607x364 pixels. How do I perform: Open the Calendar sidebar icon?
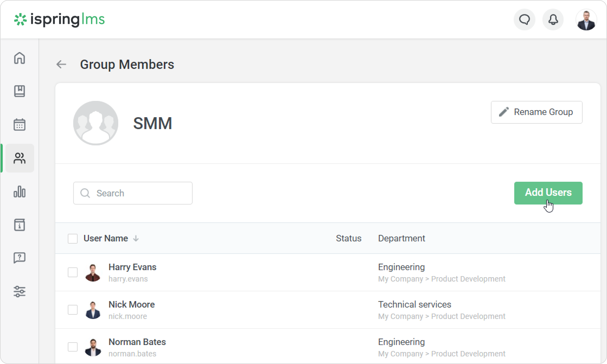coord(20,124)
